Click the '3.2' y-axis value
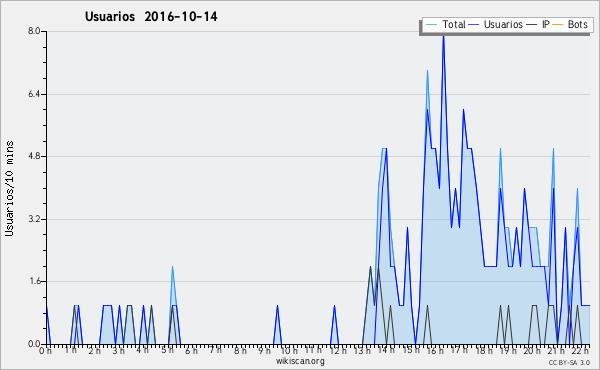The height and width of the screenshot is (370, 600). click(34, 219)
